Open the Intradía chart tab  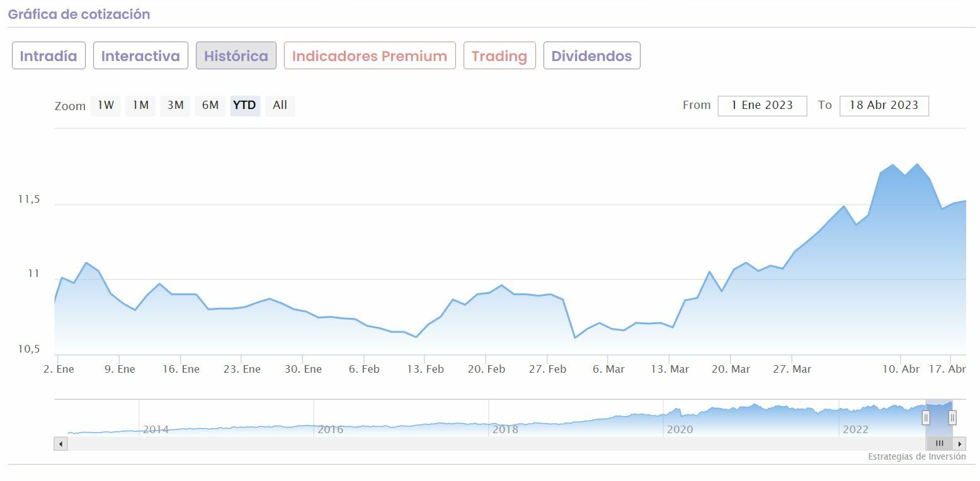pyautogui.click(x=48, y=56)
